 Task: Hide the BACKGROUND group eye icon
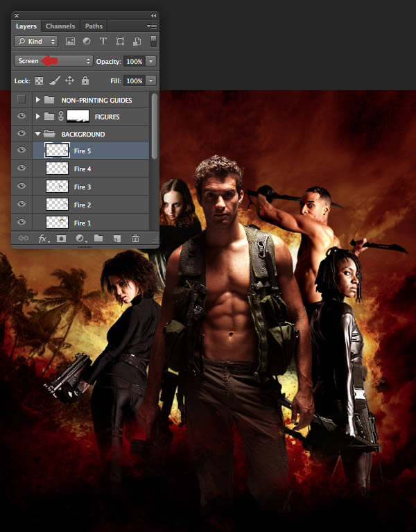[x=21, y=133]
